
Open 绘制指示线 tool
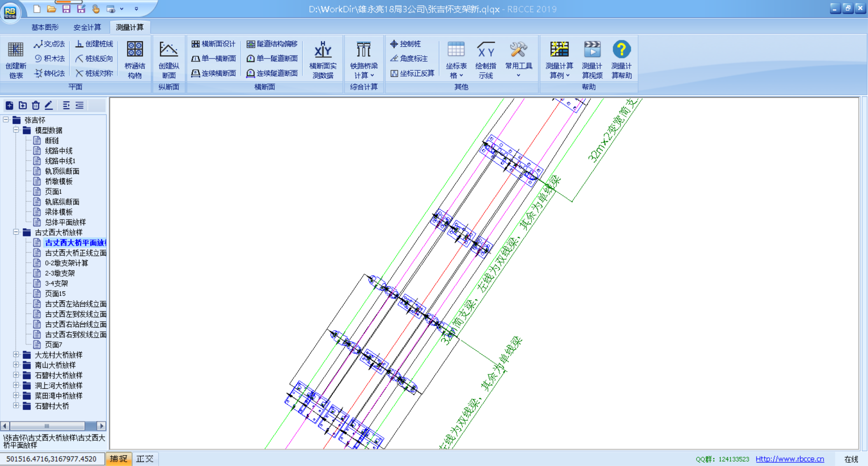point(485,50)
